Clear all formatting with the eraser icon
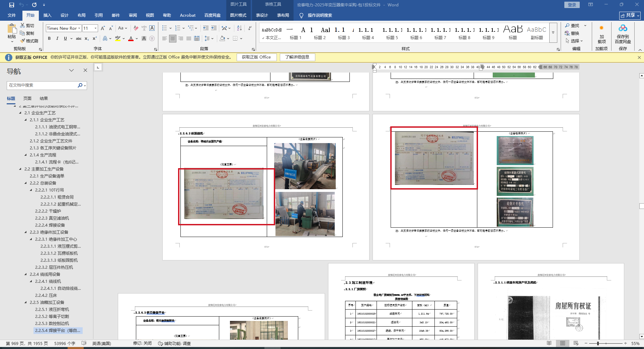 [136, 28]
